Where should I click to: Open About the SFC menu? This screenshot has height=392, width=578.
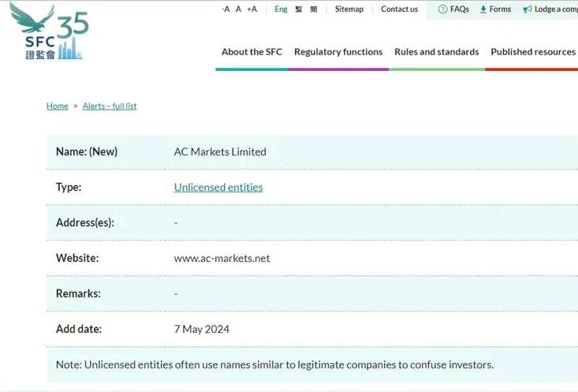[252, 52]
